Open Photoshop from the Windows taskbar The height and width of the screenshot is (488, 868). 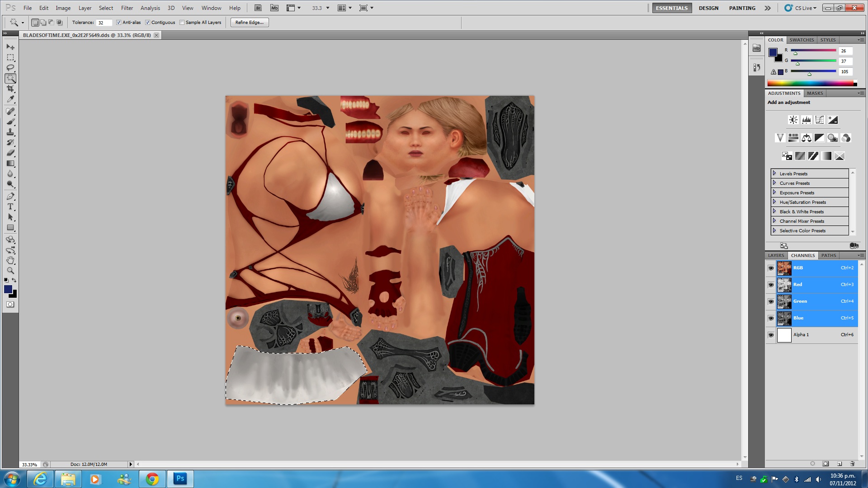pyautogui.click(x=180, y=479)
